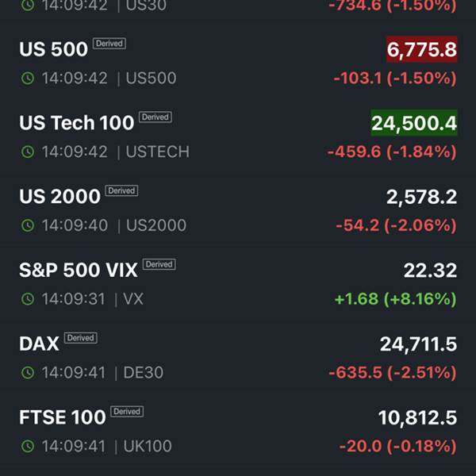
Task: Open the DAX index name
Action: click(x=39, y=344)
